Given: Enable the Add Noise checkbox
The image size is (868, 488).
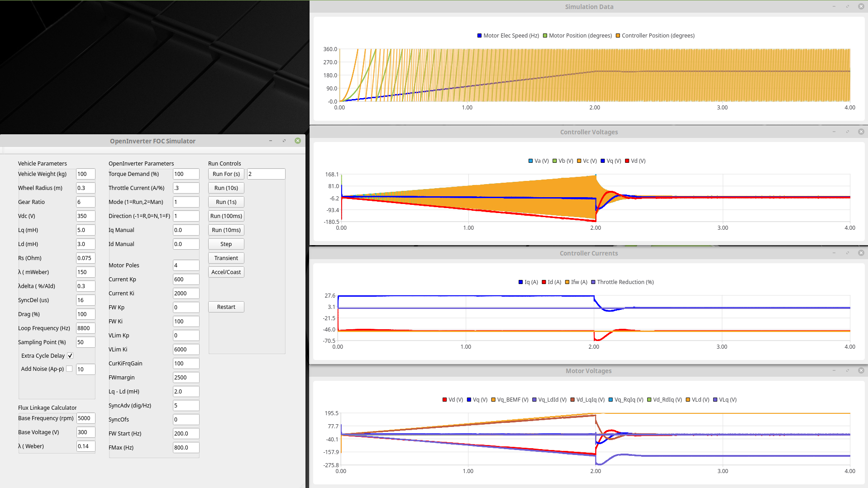Looking at the screenshot, I should click(69, 369).
